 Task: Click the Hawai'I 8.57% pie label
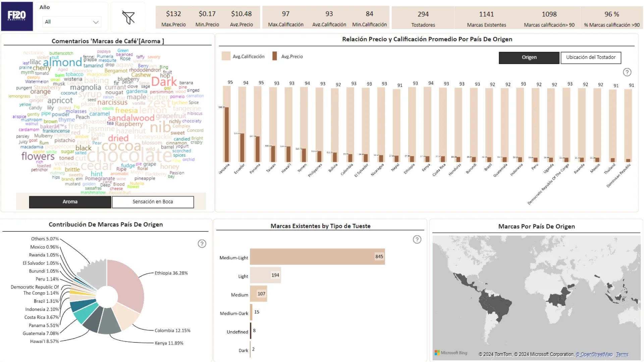pos(44,342)
